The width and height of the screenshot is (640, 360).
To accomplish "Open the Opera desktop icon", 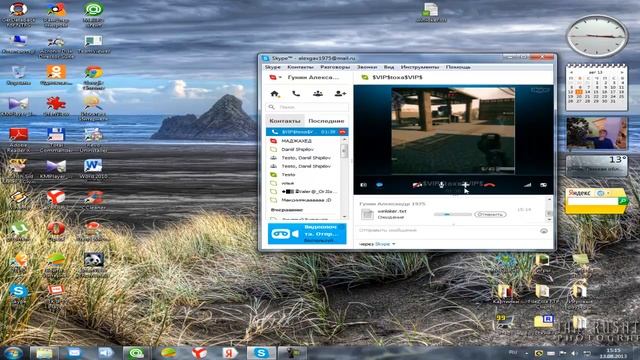I will point(56,231).
